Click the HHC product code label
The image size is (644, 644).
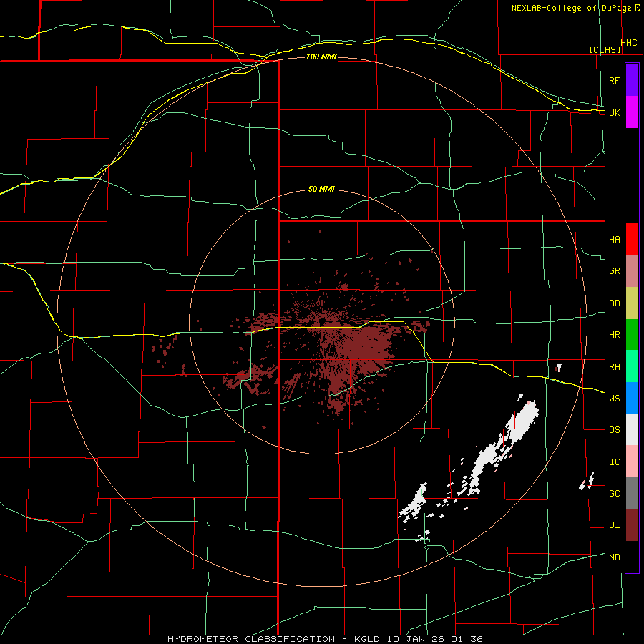(x=629, y=43)
